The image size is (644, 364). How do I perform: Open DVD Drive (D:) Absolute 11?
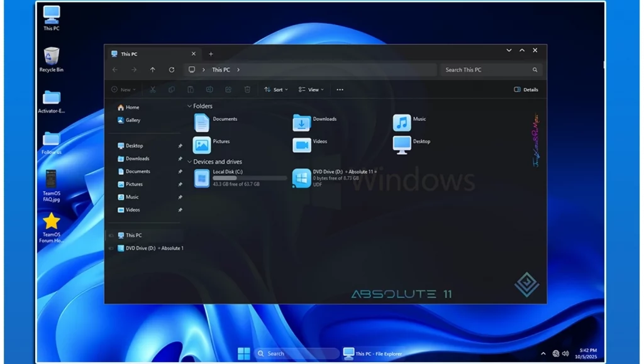click(302, 179)
